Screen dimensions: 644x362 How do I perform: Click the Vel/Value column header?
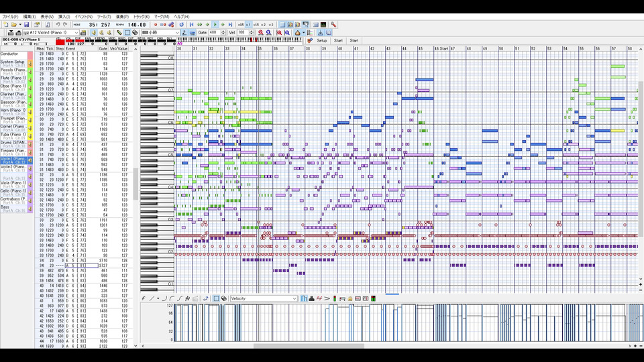[x=119, y=49]
